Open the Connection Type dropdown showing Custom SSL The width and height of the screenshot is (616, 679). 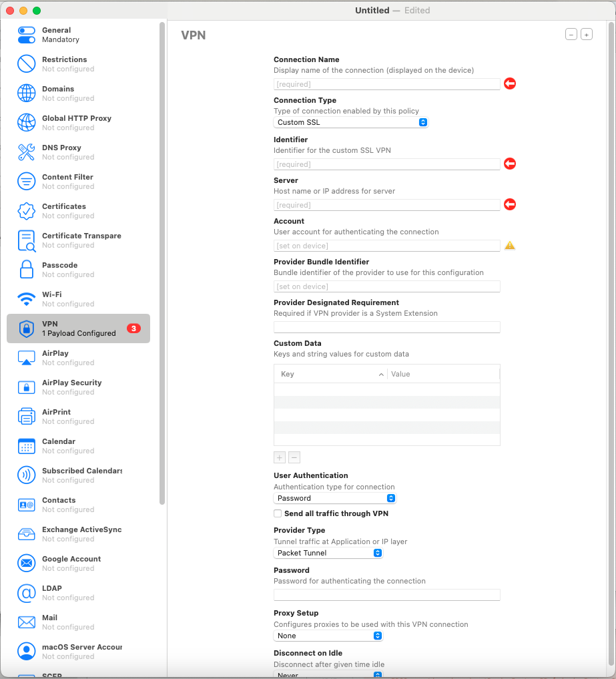[x=350, y=122]
